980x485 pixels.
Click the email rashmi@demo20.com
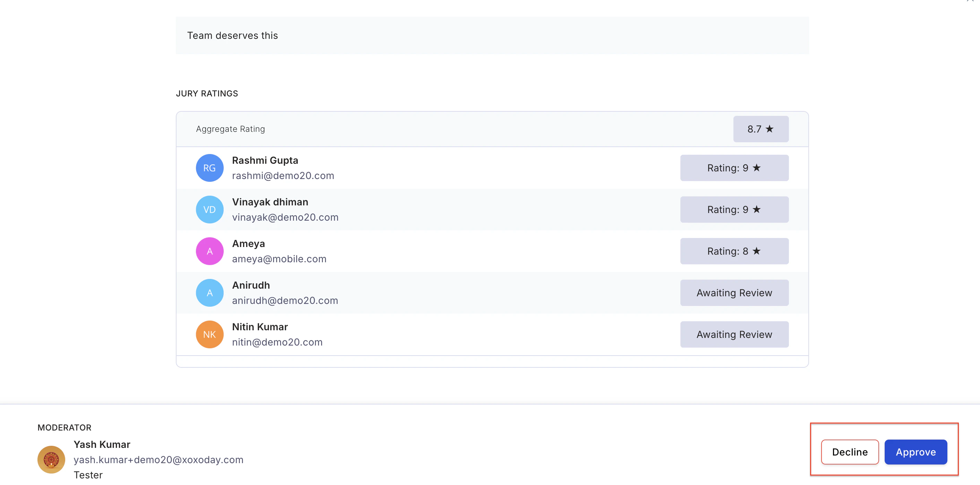click(x=283, y=176)
